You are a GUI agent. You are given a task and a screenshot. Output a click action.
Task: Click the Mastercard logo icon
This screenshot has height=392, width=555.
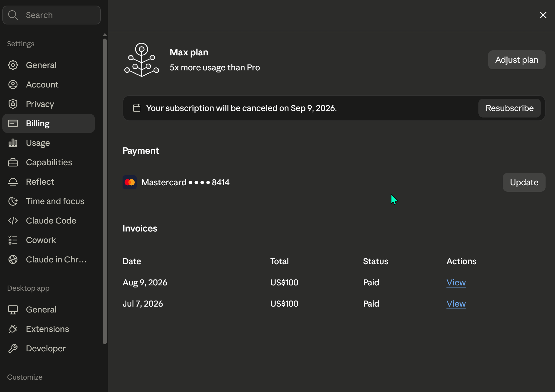pyautogui.click(x=130, y=182)
